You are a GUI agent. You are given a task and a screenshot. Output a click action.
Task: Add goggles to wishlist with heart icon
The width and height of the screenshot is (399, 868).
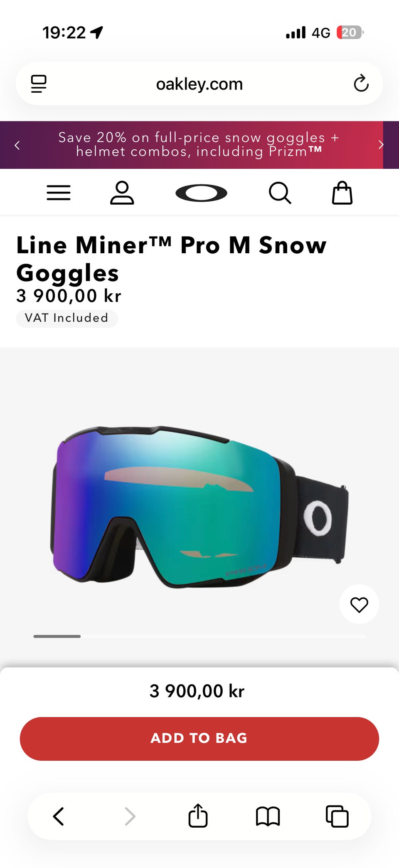point(359,604)
